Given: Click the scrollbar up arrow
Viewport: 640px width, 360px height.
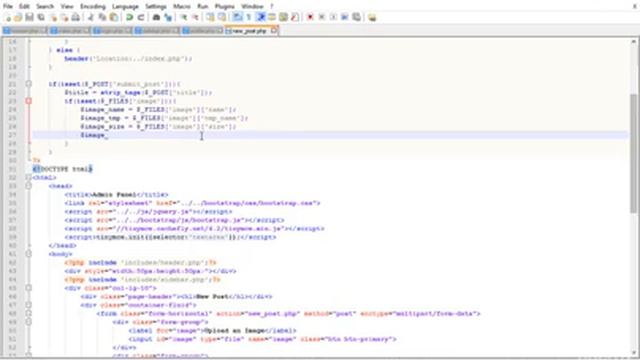Looking at the screenshot, I should click(x=633, y=42).
